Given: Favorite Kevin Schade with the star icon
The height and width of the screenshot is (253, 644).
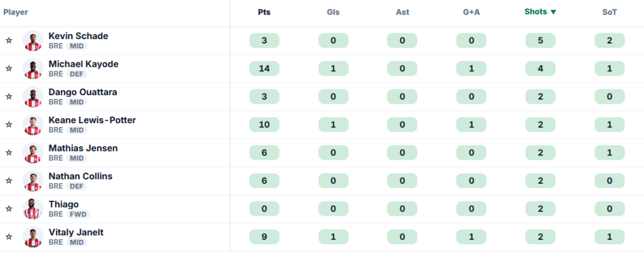Looking at the screenshot, I should 9,41.
